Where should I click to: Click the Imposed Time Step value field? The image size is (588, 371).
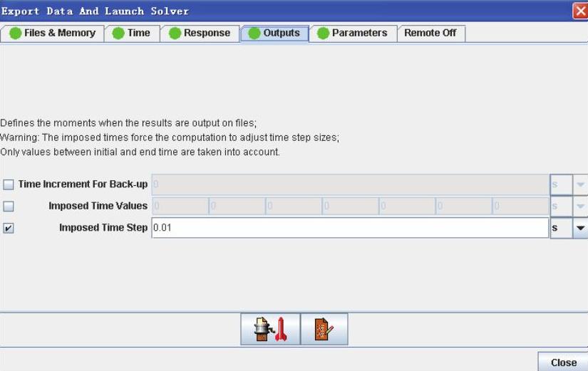pyautogui.click(x=349, y=228)
